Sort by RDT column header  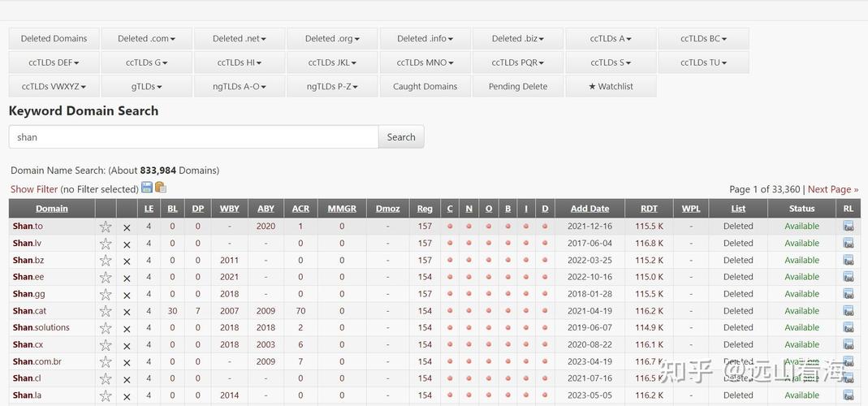tap(649, 209)
